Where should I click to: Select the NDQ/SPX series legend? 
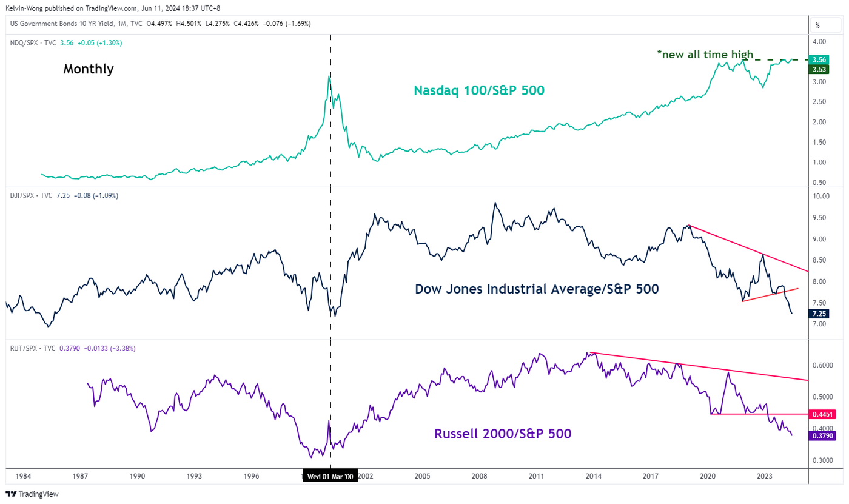pos(33,43)
